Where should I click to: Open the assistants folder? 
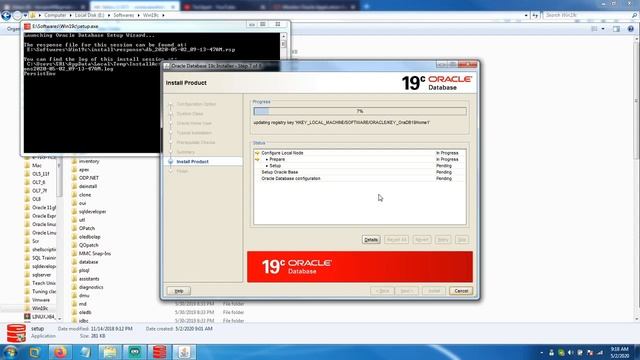89,279
